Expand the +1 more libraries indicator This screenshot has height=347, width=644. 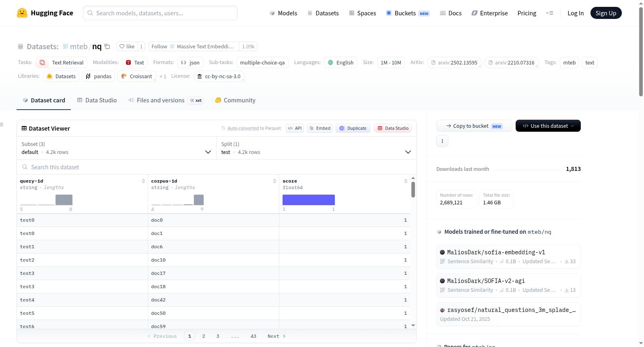click(x=163, y=76)
